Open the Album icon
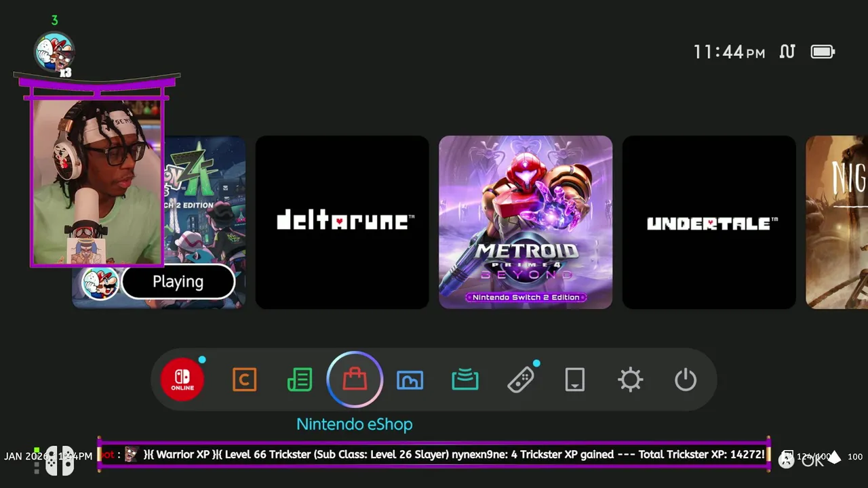This screenshot has width=868, height=488. 410,380
